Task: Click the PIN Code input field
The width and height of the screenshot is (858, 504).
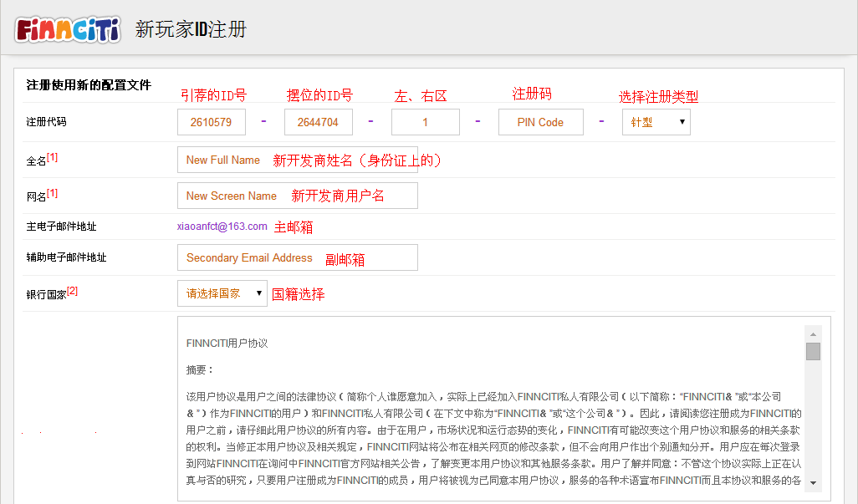Action: 540,122
